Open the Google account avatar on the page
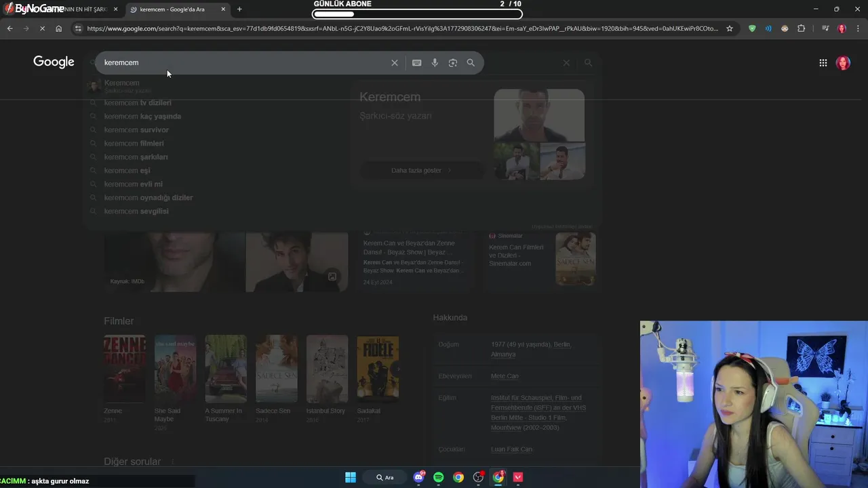Viewport: 868px width, 488px height. (843, 62)
